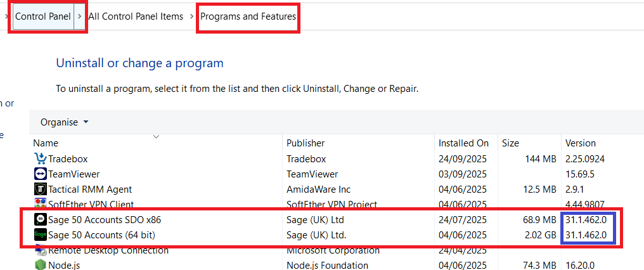Click the SoftEther VPN Client icon
Viewport: 644px width, 270px height.
coord(40,204)
